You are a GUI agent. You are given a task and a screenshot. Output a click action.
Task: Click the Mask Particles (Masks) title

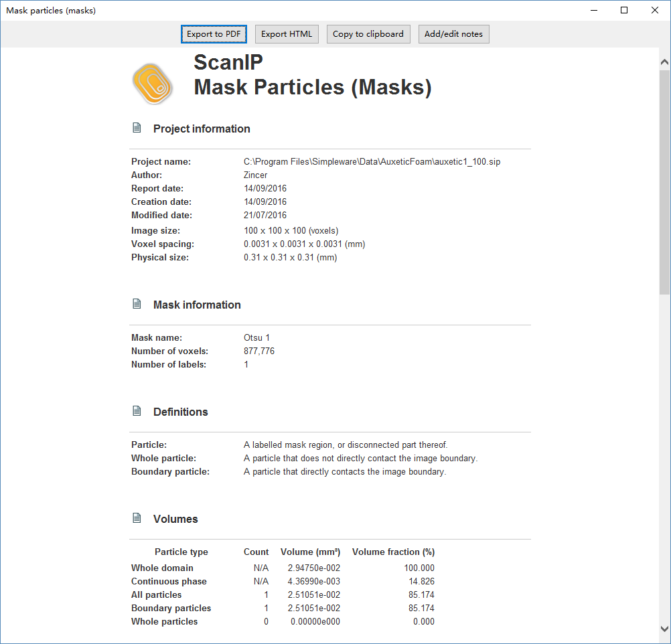point(313,87)
